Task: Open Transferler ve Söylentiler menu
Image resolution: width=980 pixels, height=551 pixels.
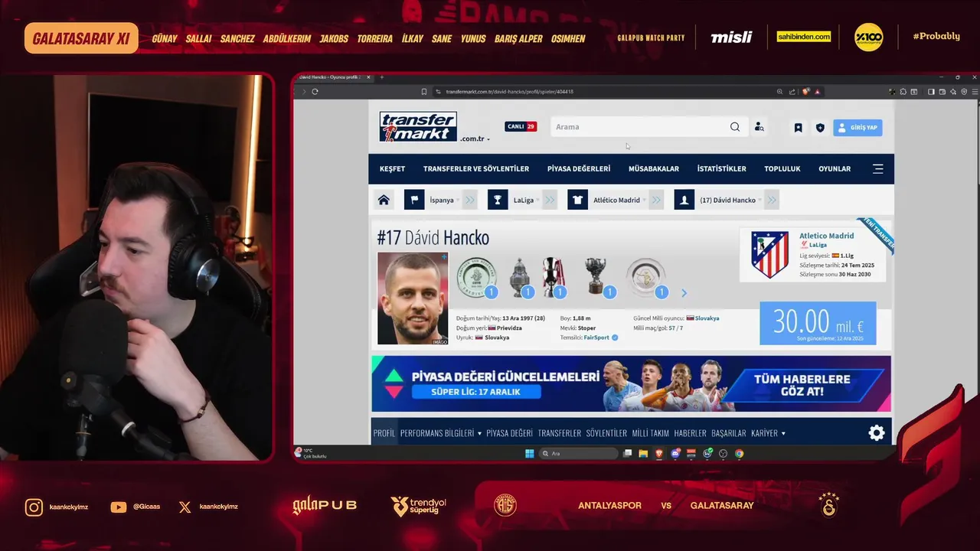Action: 476,168
